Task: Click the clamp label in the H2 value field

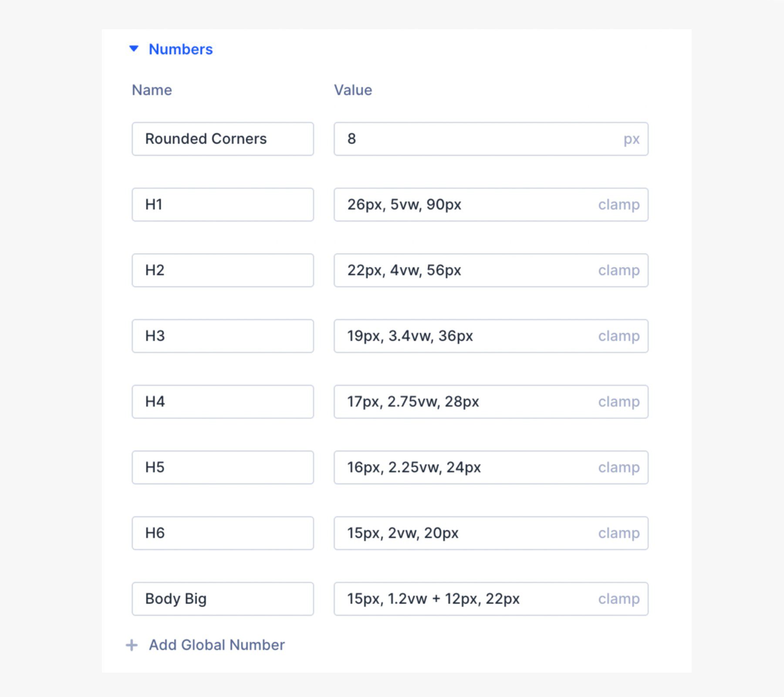Action: 618,270
